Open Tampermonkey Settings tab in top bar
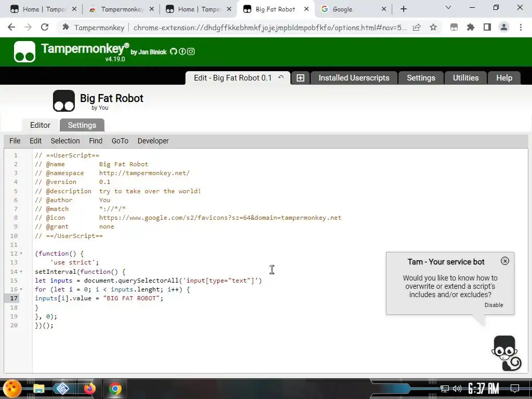Screen dimensions: 532x399 tap(421, 78)
